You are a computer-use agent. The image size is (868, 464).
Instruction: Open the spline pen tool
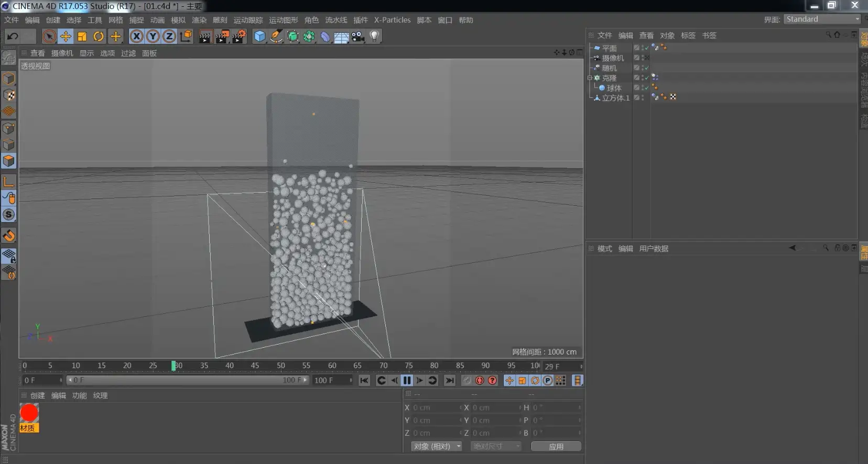276,36
